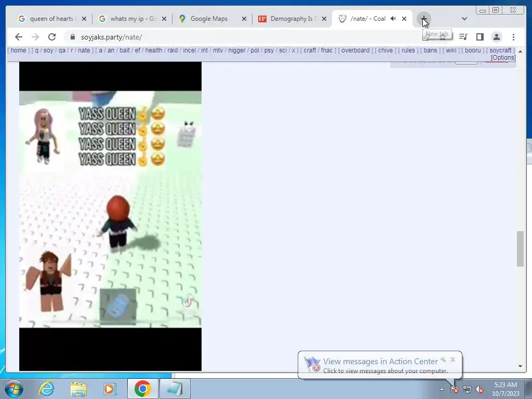532x399 pixels.
Task: Click the scrollbar up arrow
Action: point(520,51)
